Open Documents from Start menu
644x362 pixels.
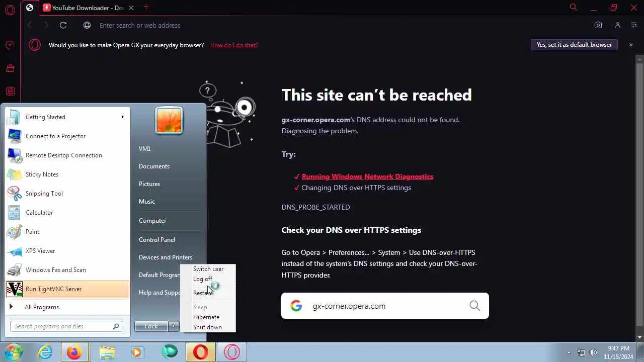[154, 166]
